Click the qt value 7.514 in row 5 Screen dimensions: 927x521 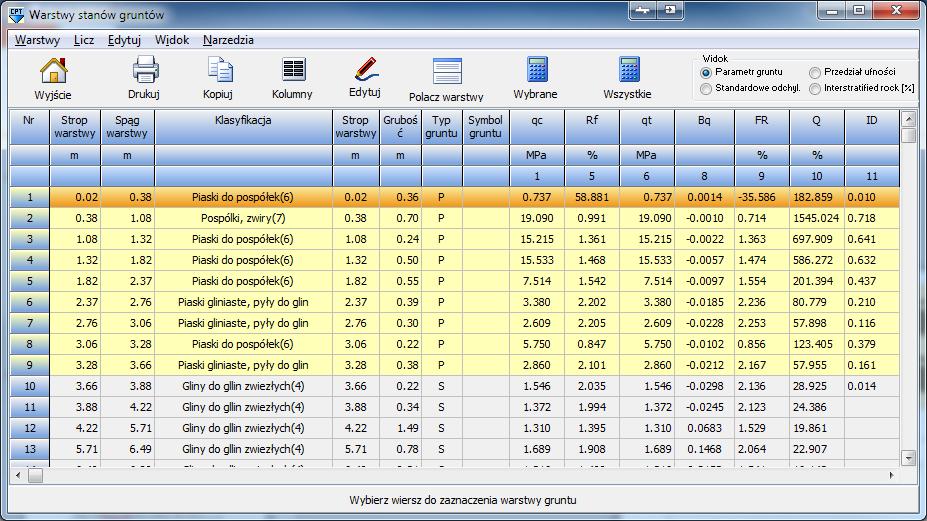tap(647, 281)
